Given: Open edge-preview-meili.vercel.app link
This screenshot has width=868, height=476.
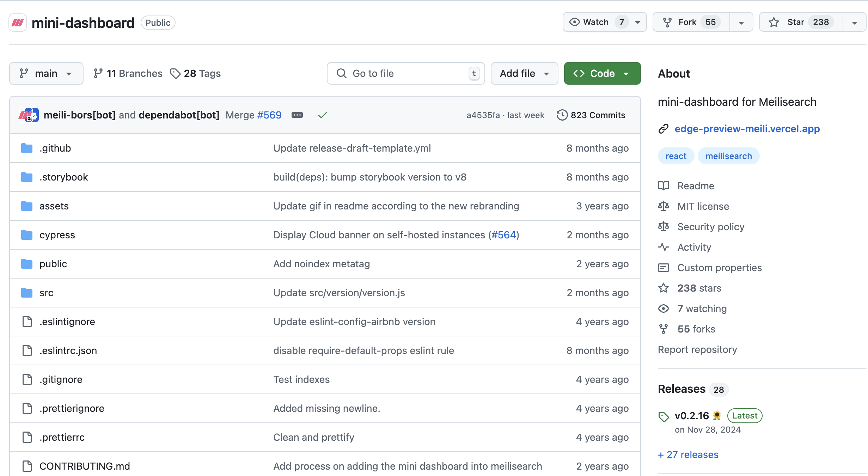Looking at the screenshot, I should click(747, 129).
